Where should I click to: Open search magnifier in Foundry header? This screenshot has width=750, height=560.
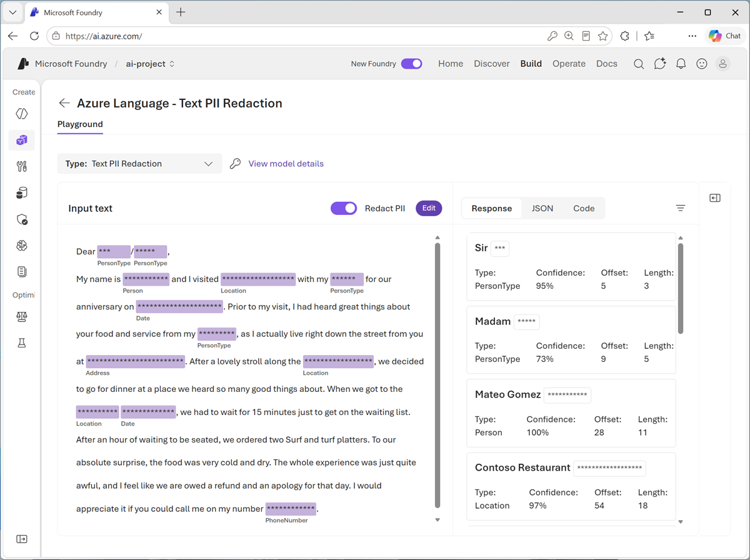pyautogui.click(x=639, y=64)
